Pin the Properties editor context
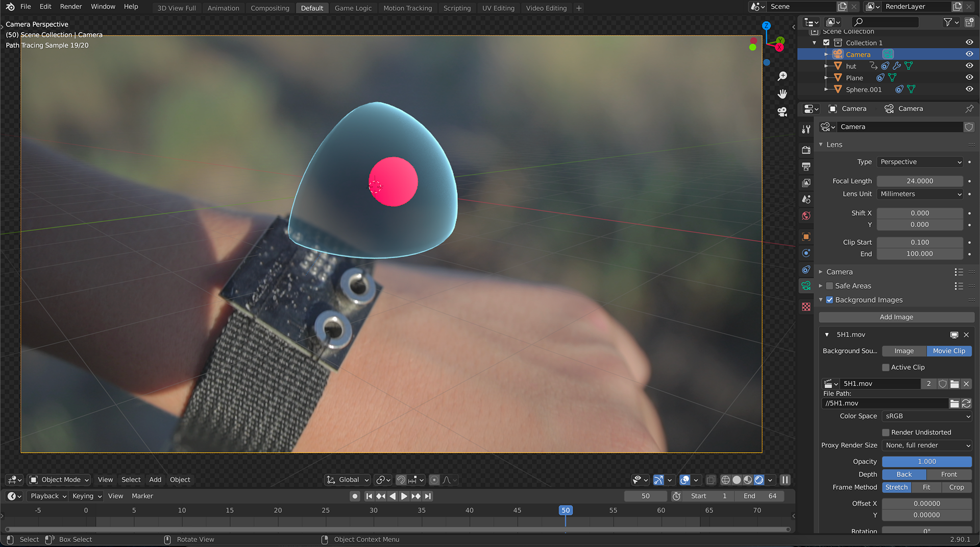 (969, 109)
